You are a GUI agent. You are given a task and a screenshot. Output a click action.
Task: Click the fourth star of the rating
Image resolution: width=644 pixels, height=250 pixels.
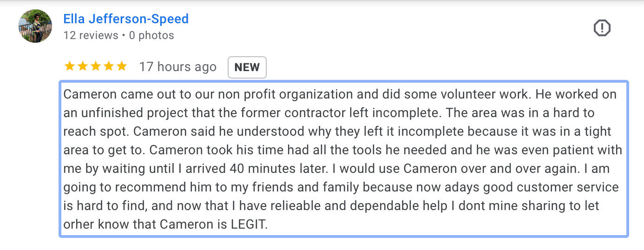pyautogui.click(x=108, y=66)
